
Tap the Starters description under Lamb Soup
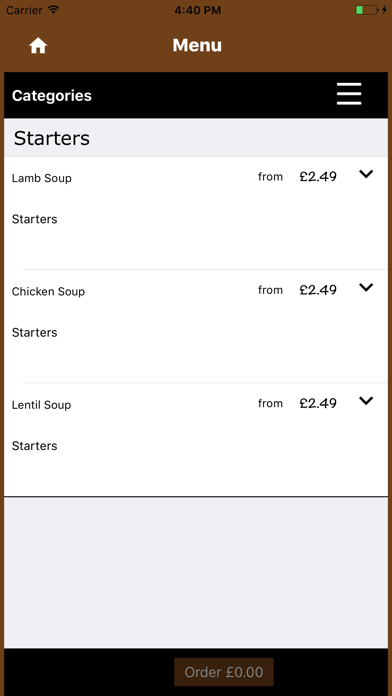click(x=35, y=219)
